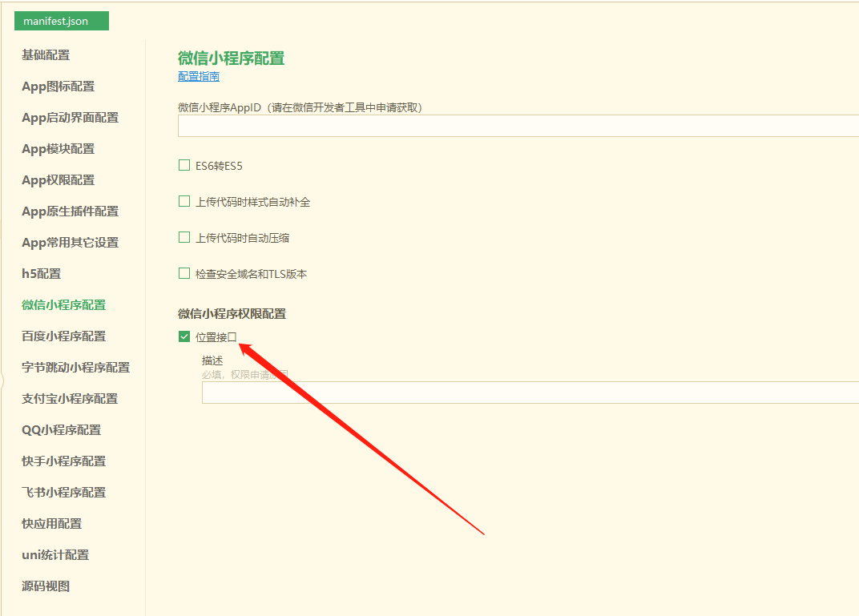Click the 微信小程序配置 page title
Viewport: 859px width, 616px height.
[x=232, y=58]
